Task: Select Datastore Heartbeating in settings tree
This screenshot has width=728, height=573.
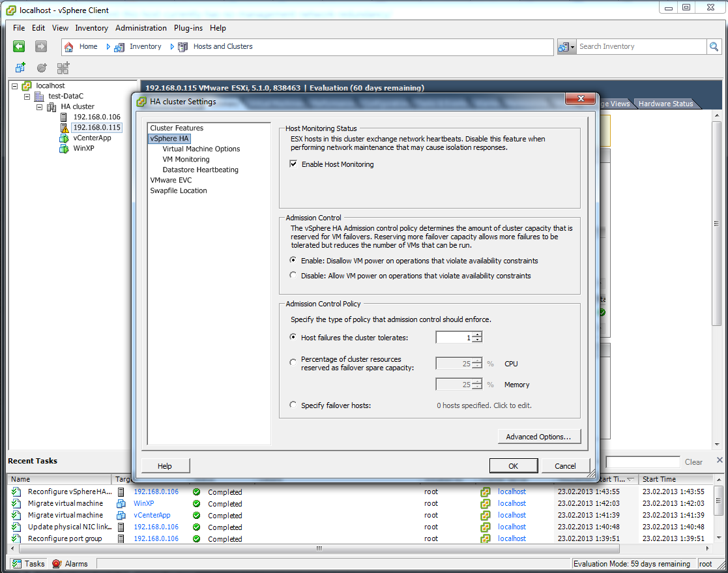Action: coord(200,170)
